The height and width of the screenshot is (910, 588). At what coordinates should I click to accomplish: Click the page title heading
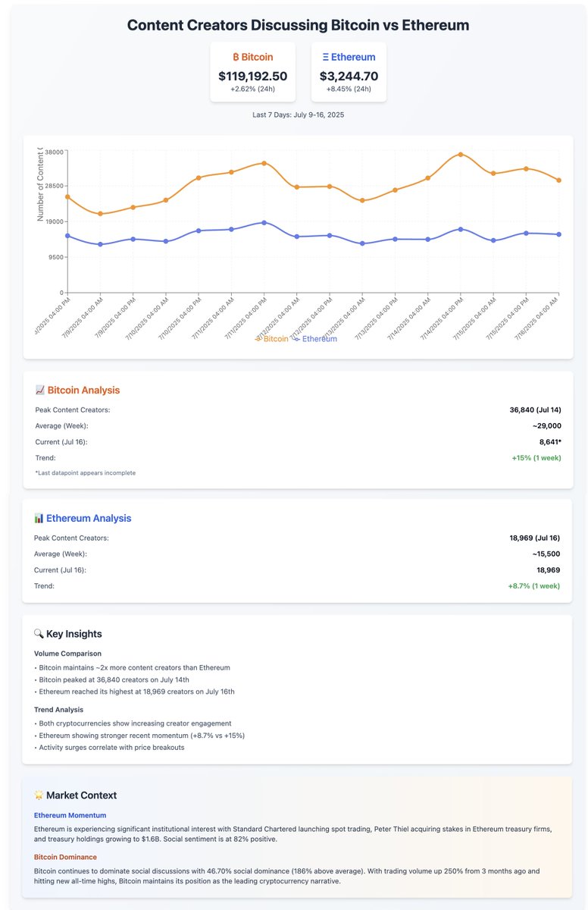[x=298, y=25]
